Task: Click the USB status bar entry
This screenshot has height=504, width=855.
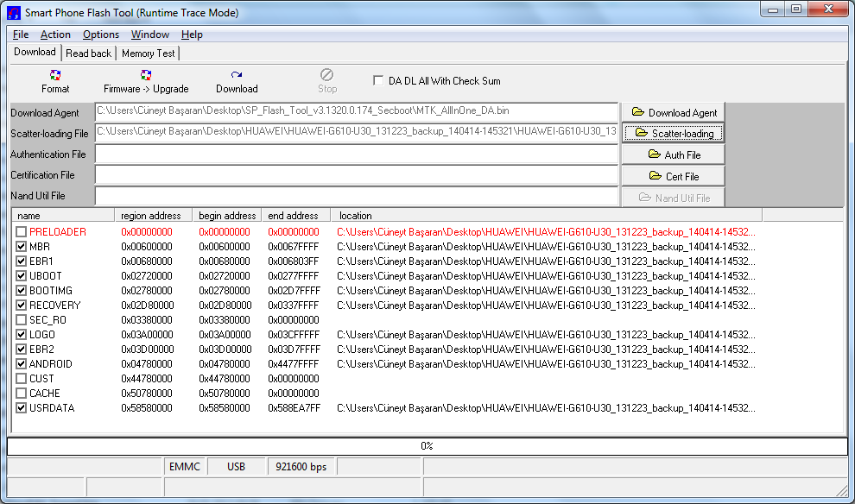Action: tap(236, 467)
